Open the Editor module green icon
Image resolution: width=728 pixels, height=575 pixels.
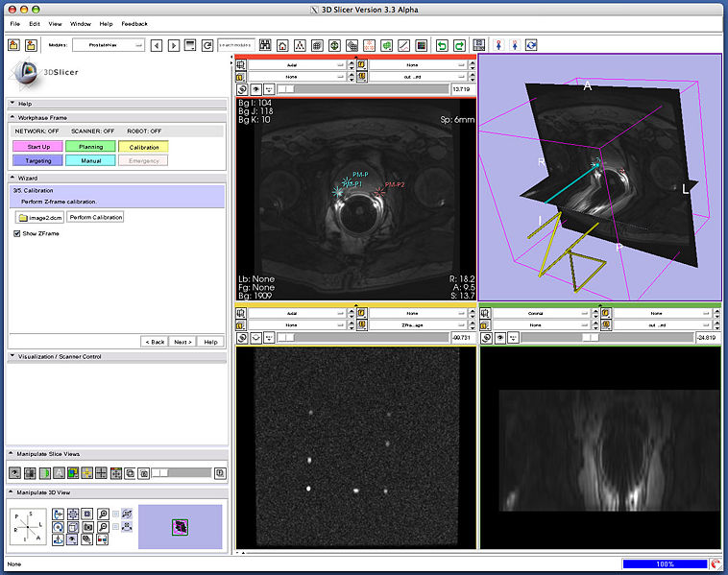[x=386, y=45]
